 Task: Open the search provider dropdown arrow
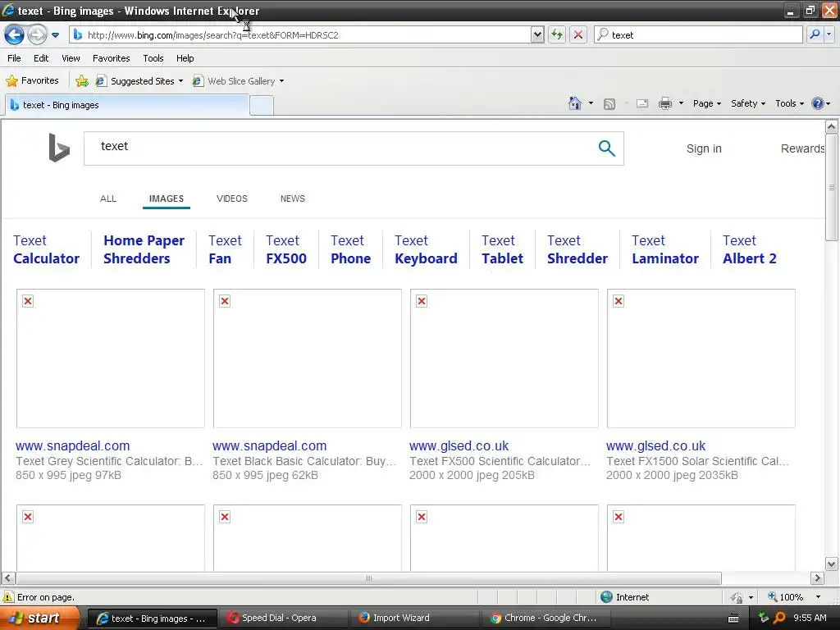point(829,34)
